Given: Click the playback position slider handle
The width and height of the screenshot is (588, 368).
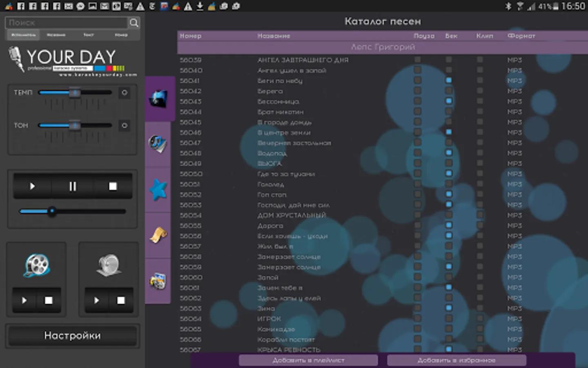Looking at the screenshot, I should (x=52, y=211).
